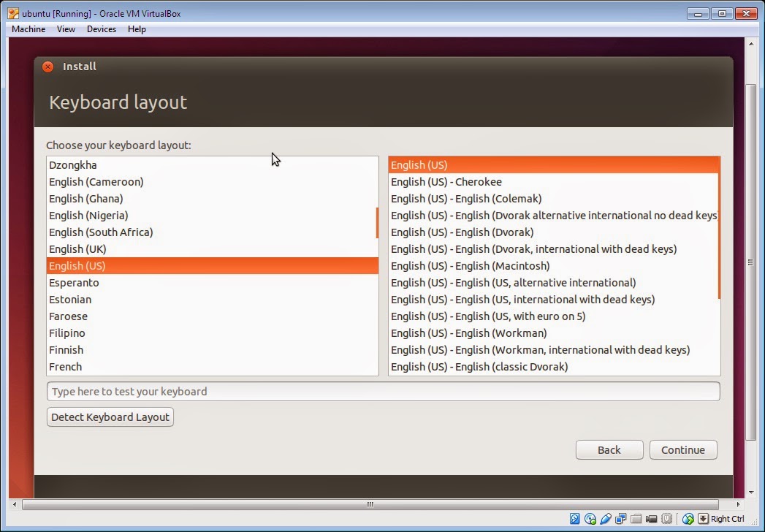
Task: Open the Devices menu
Action: point(102,29)
